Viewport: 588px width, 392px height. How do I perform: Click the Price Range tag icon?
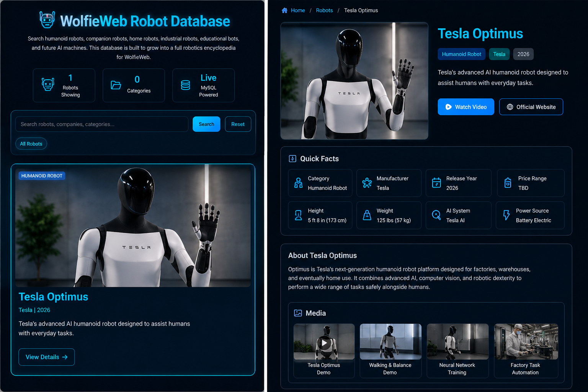(x=508, y=183)
